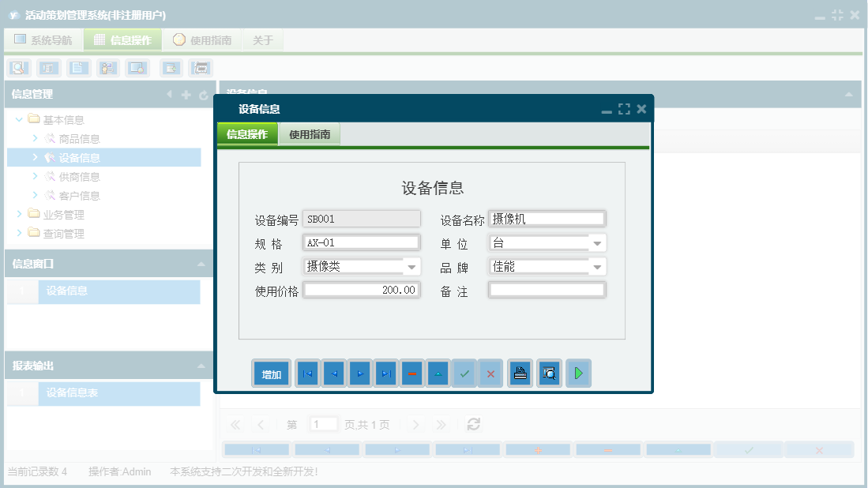Viewport: 868px width, 488px height.
Task: Click the refresh icon below the record pager
Action: tap(473, 424)
